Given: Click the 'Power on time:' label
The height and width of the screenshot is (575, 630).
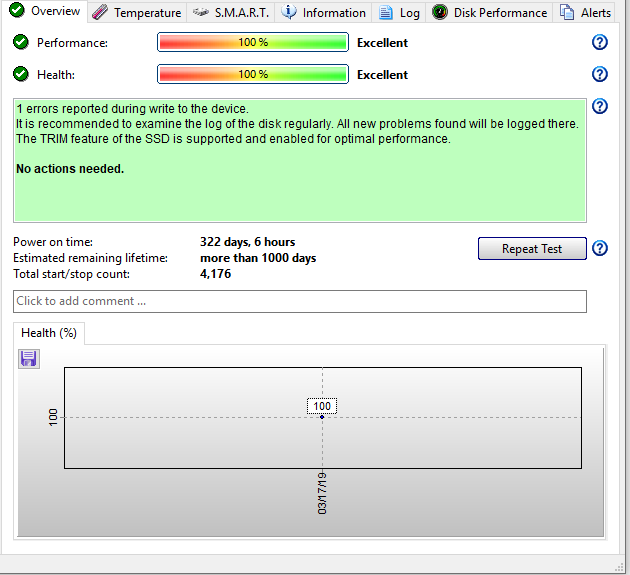Looking at the screenshot, I should tap(53, 242).
